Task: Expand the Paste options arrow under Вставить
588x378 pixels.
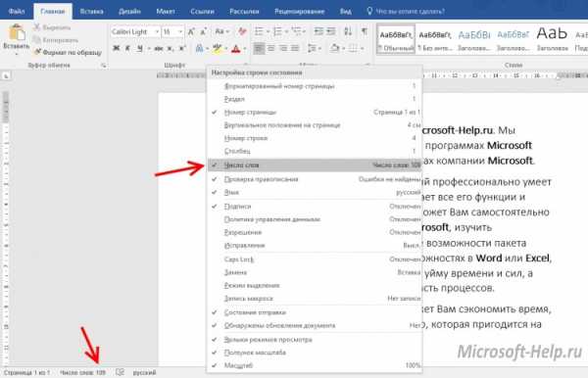Action: coord(17,54)
